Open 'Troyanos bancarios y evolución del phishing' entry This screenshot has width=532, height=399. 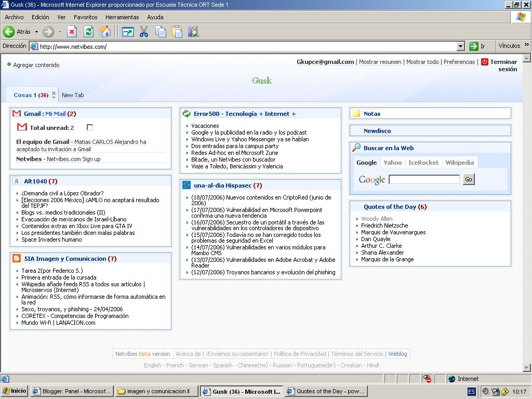click(263, 272)
